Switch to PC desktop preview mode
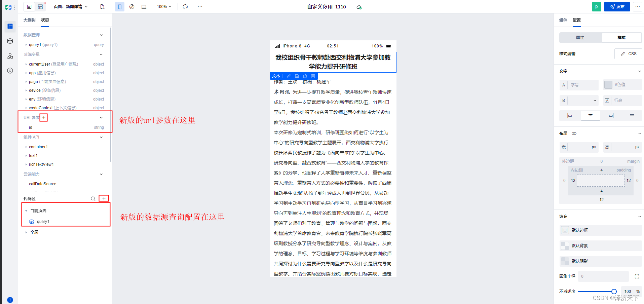The image size is (644, 304). tap(144, 7)
